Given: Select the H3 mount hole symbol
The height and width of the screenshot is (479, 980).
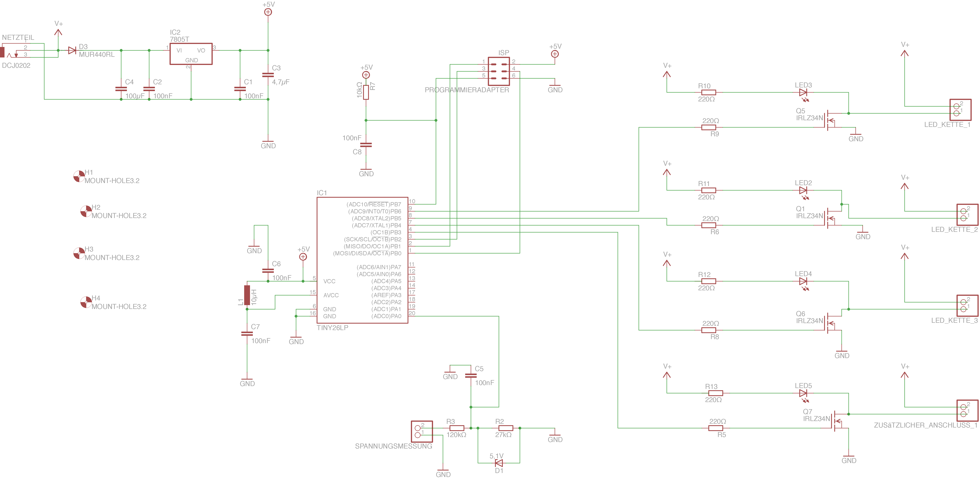Looking at the screenshot, I should pyautogui.click(x=79, y=253).
